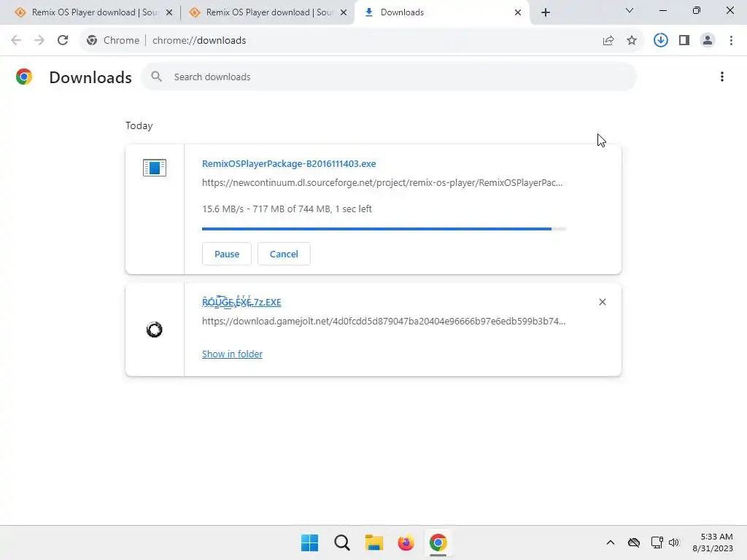Share this page via share icon

(608, 41)
